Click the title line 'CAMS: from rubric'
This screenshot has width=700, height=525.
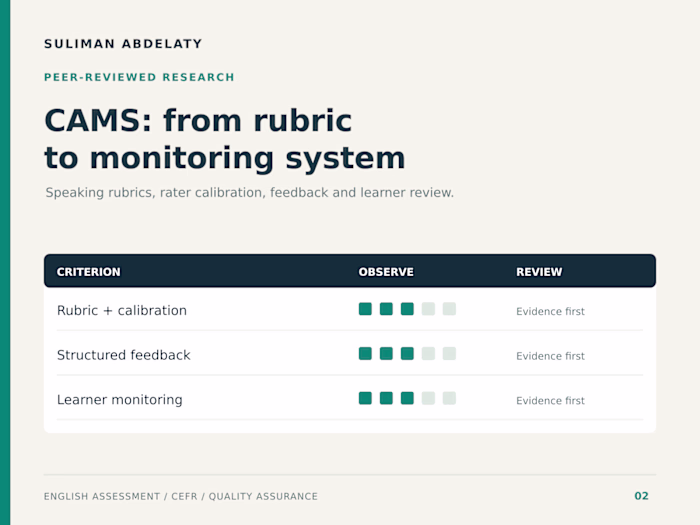pos(198,121)
